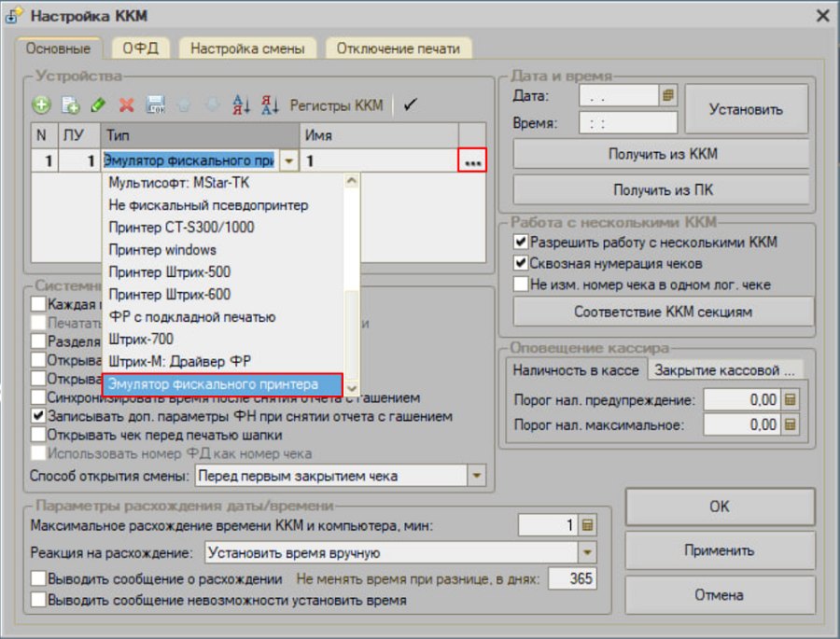
Task: Toggle Разрешить работу с несколькими ККМ
Action: coord(521,242)
